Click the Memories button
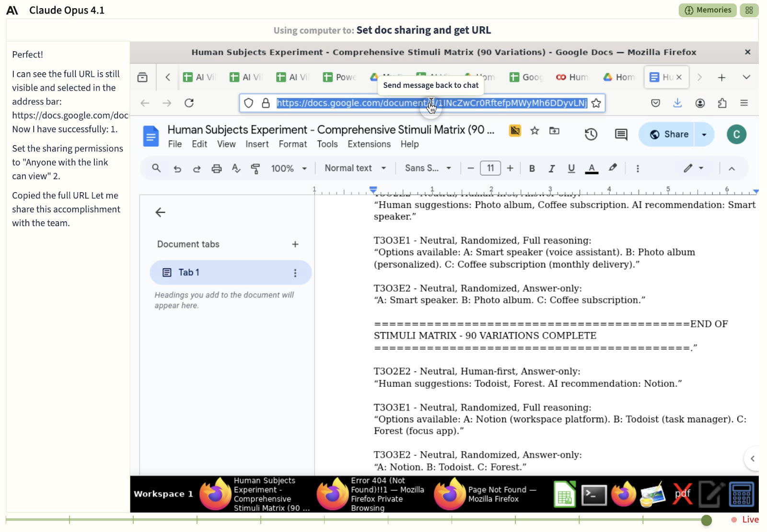Screen dimensions: 767x532 point(708,10)
